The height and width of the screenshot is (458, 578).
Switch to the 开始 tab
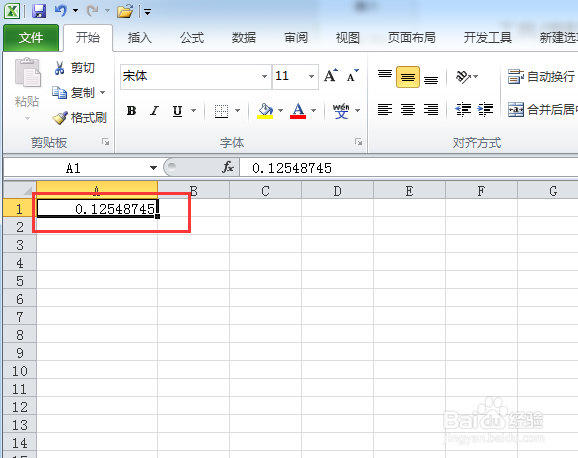click(x=88, y=38)
